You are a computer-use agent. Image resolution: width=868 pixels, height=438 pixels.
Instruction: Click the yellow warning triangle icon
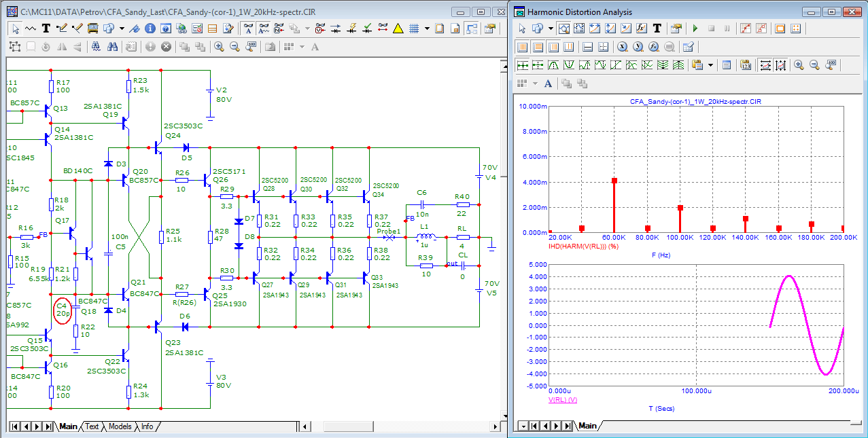click(398, 29)
